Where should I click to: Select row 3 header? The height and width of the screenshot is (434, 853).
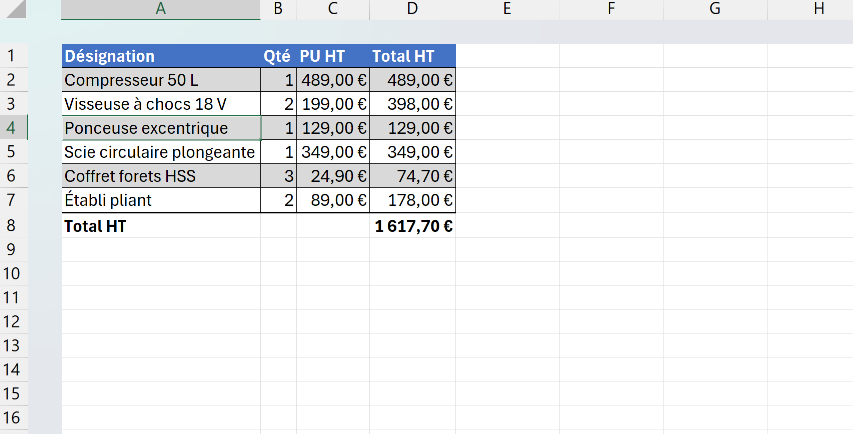point(14,104)
